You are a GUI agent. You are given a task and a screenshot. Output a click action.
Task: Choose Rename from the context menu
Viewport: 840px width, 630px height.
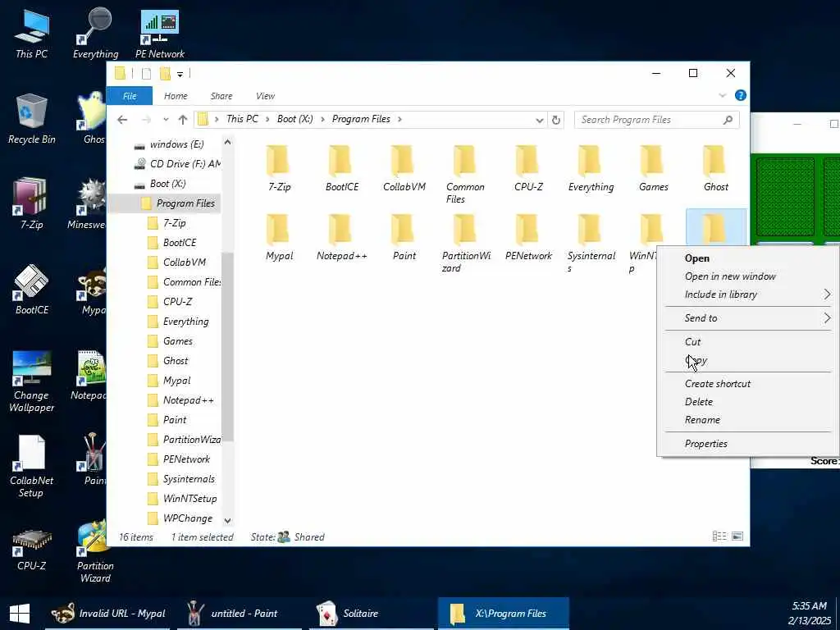pyautogui.click(x=748, y=419)
